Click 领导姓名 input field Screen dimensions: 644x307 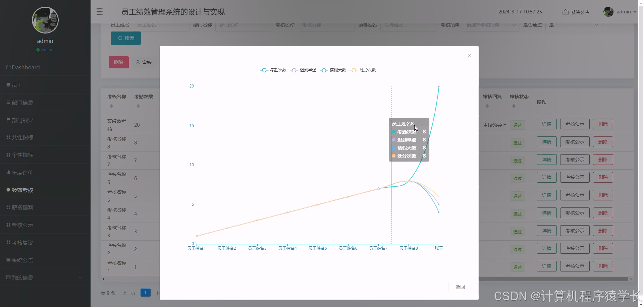click(x=409, y=25)
